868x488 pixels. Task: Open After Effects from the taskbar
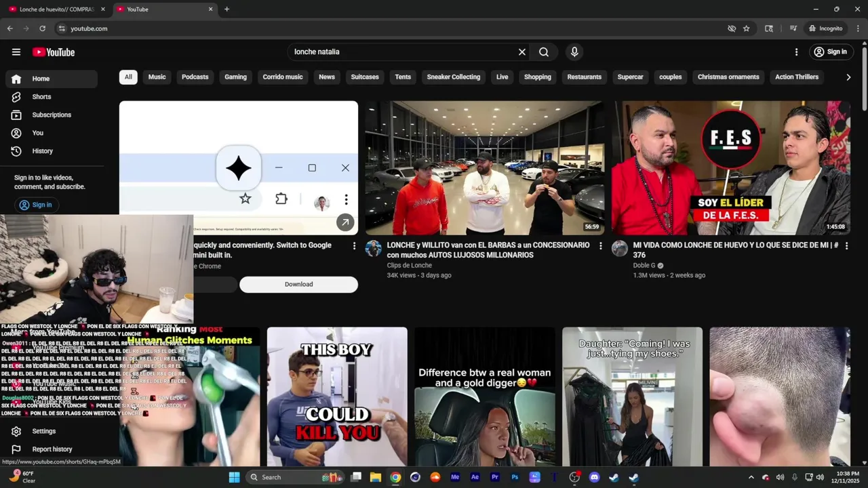tap(475, 477)
